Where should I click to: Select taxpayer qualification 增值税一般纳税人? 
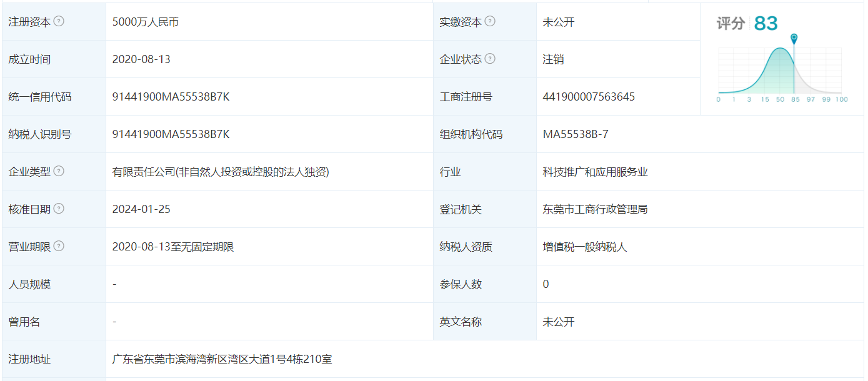coord(585,247)
